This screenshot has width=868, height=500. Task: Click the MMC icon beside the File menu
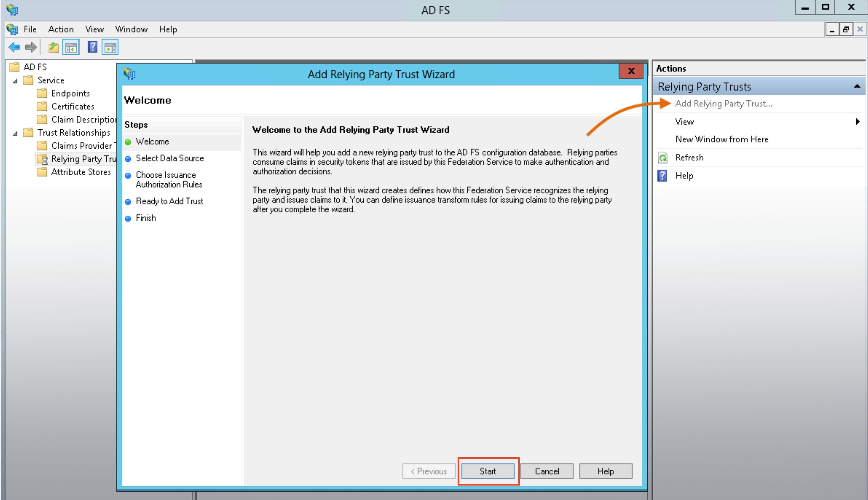pos(12,29)
